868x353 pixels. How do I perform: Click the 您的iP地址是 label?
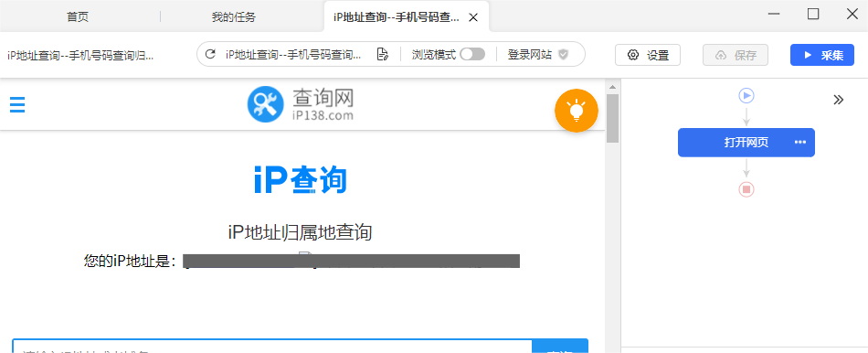[130, 261]
